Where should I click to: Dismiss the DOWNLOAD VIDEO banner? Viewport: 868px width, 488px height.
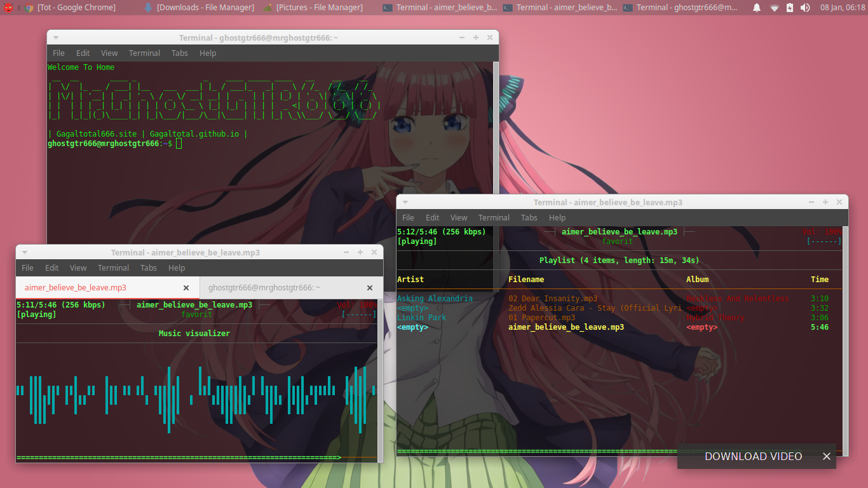pyautogui.click(x=826, y=456)
